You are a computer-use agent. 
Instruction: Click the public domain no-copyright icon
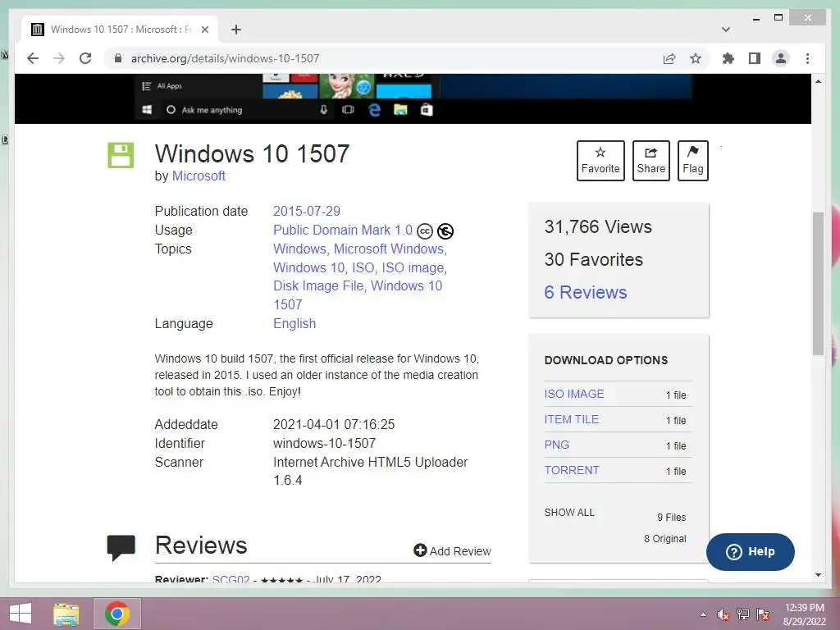click(445, 231)
